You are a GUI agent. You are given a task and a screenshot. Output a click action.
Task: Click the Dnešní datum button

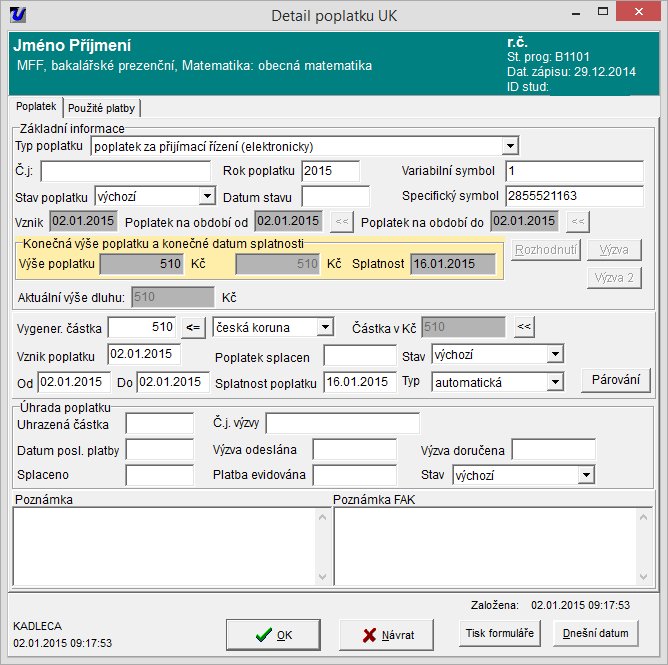click(596, 633)
